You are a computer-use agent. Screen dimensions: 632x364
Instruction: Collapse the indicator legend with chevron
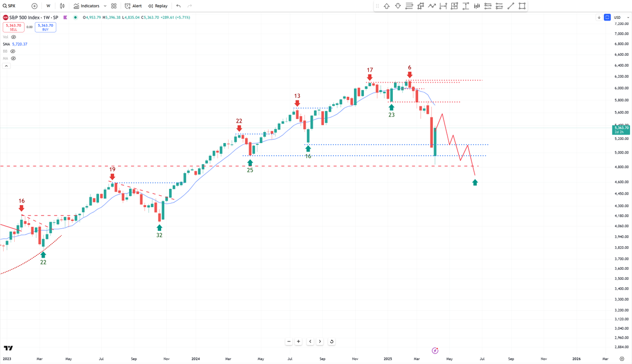(x=6, y=66)
